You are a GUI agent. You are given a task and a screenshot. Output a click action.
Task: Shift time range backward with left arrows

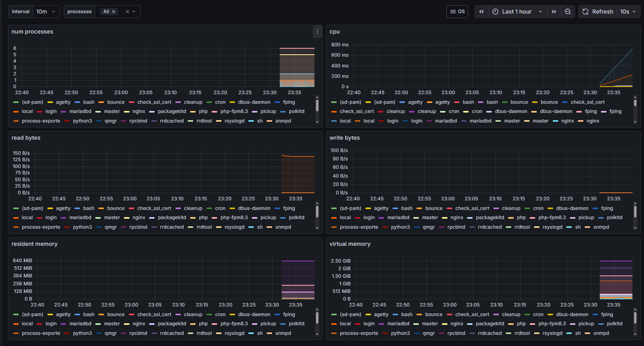click(x=481, y=12)
